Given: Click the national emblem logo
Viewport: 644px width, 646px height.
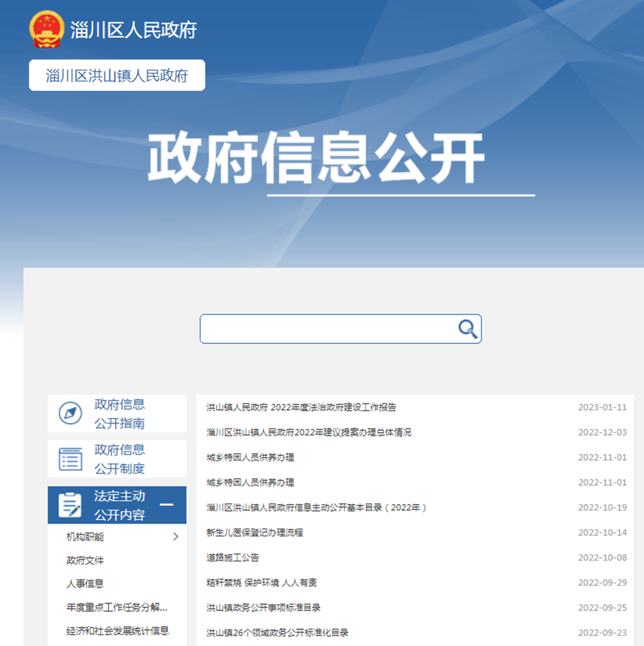Looking at the screenshot, I should tap(46, 29).
